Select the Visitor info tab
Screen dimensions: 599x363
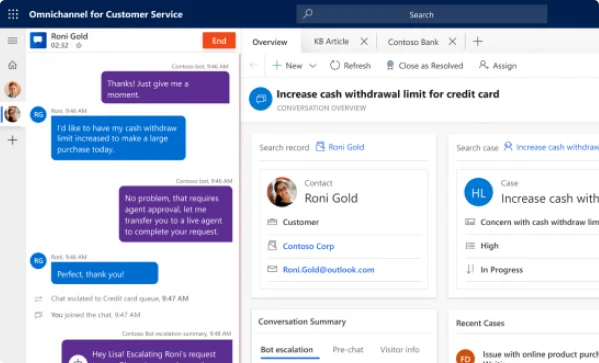(400, 350)
